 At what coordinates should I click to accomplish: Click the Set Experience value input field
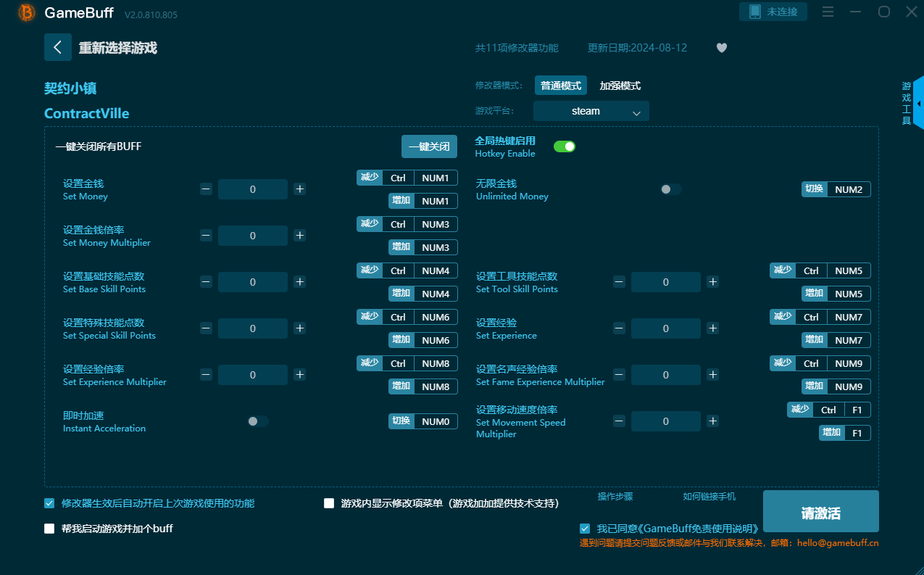[666, 328]
